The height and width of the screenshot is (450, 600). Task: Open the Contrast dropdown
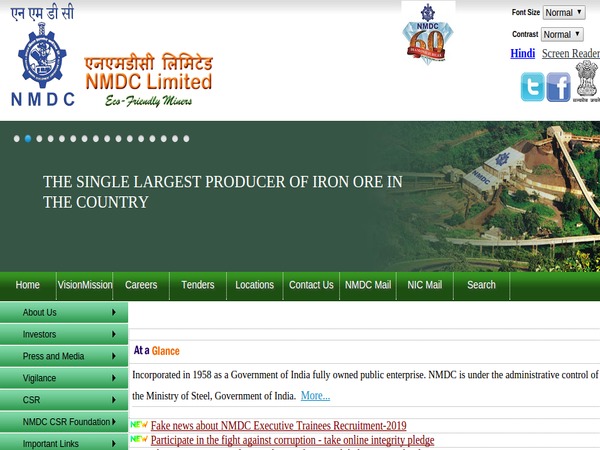(562, 34)
